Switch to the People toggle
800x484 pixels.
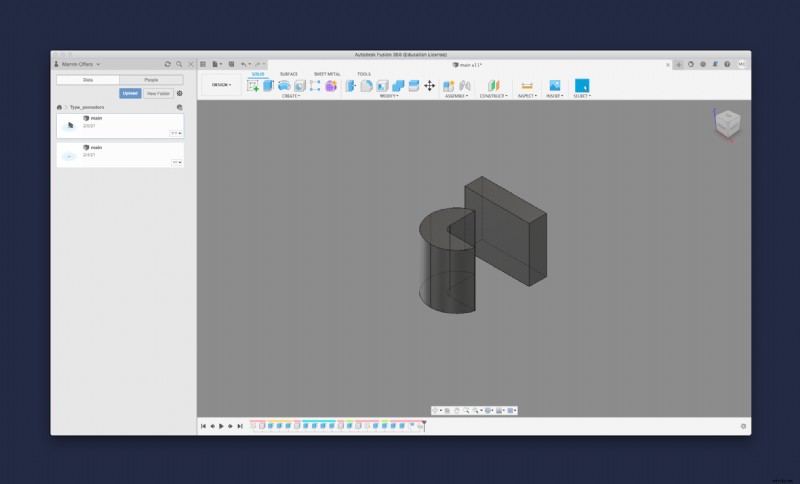point(151,79)
